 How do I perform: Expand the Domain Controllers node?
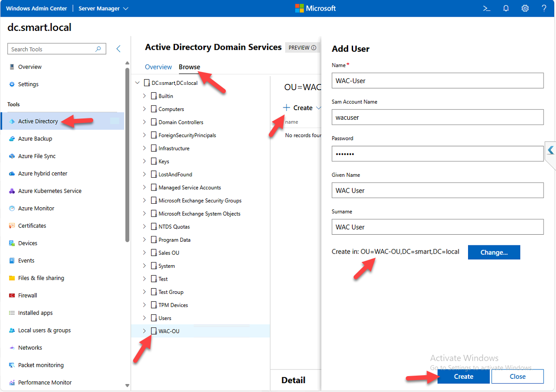(144, 122)
